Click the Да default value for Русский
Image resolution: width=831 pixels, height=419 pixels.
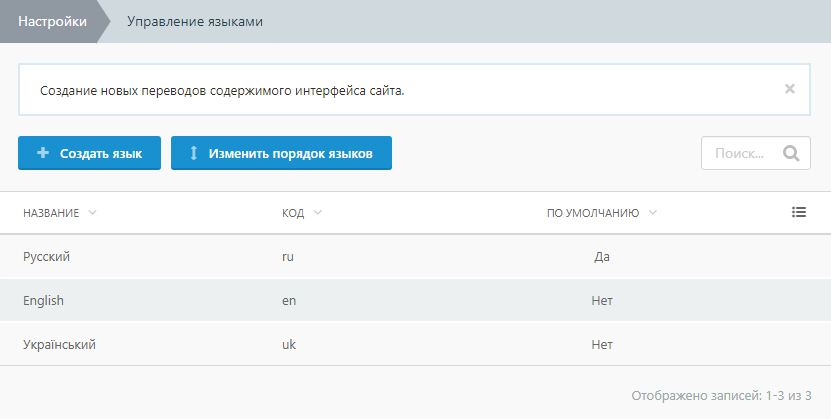(601, 257)
